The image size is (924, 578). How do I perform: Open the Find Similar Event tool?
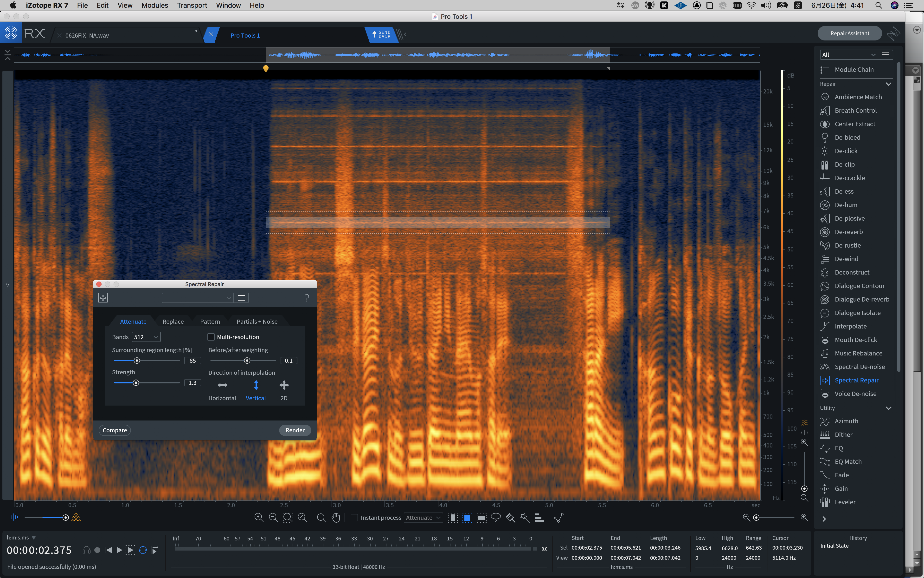[558, 518]
